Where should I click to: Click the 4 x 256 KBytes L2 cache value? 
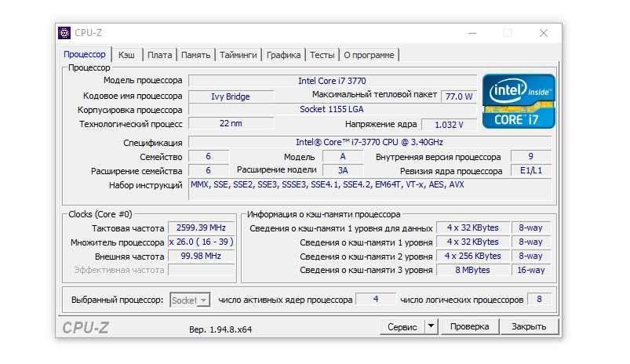473,256
